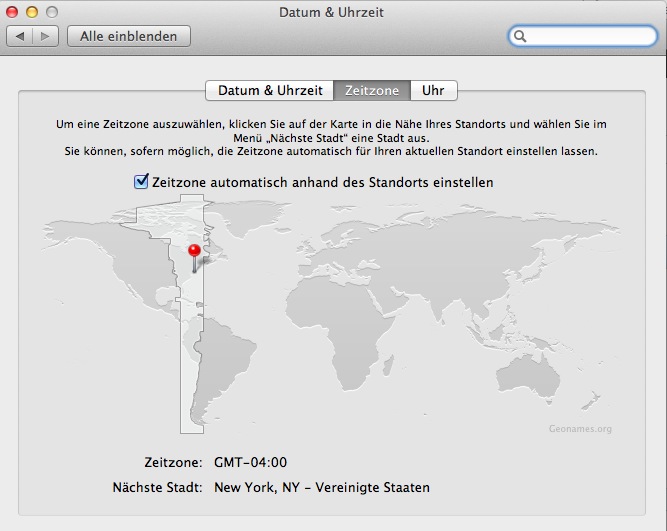Image resolution: width=667 pixels, height=531 pixels.
Task: Open the Uhr tab
Action: click(433, 90)
